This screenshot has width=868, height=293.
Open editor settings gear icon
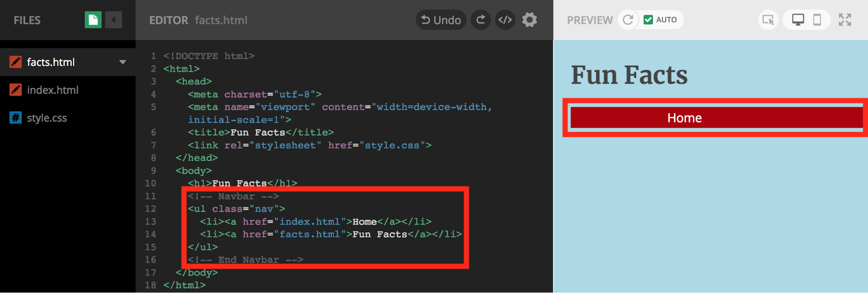pos(529,20)
